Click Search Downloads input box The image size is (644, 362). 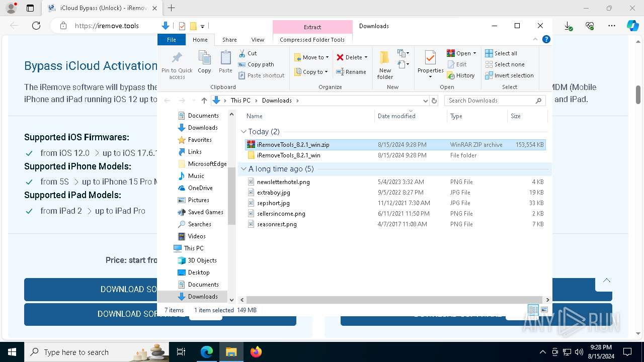pyautogui.click(x=495, y=101)
